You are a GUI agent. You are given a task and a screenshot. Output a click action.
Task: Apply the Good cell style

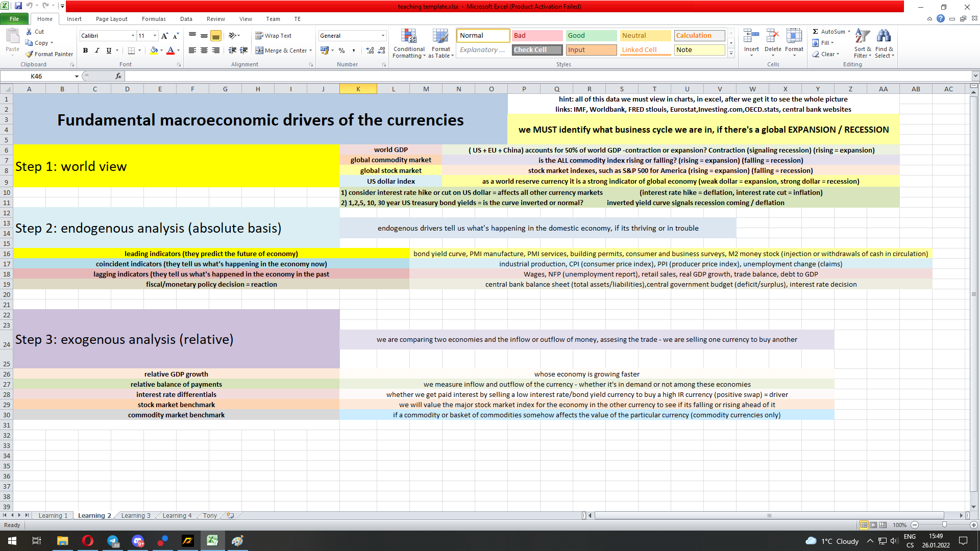pyautogui.click(x=591, y=35)
